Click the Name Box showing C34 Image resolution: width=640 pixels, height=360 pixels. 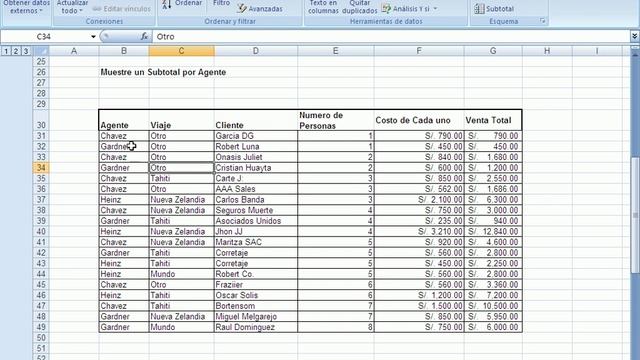point(45,37)
